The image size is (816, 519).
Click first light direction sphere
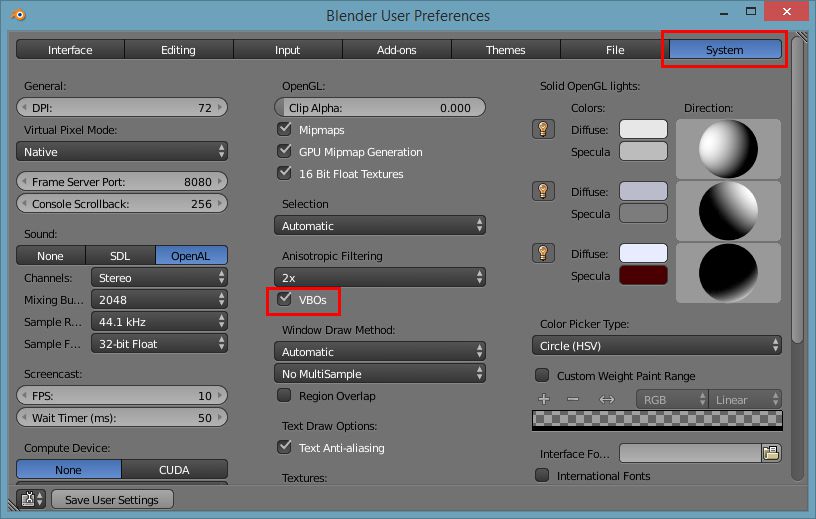tap(728, 149)
